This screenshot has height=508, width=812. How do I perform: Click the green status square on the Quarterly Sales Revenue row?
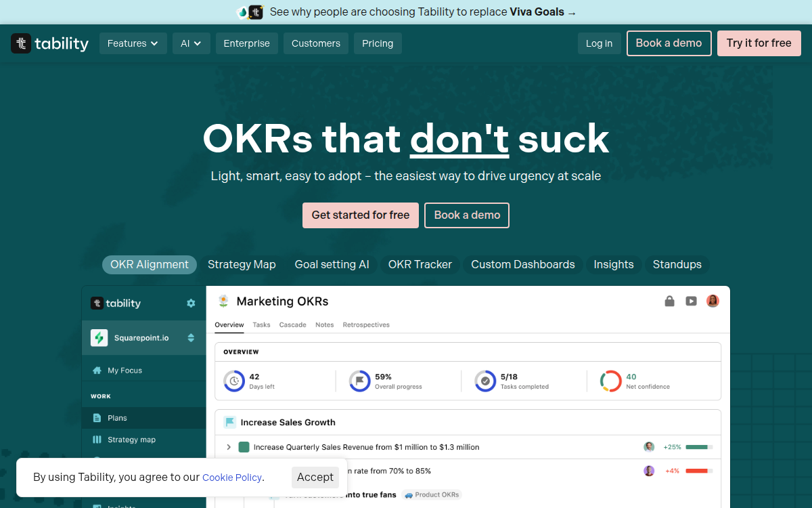tap(244, 447)
